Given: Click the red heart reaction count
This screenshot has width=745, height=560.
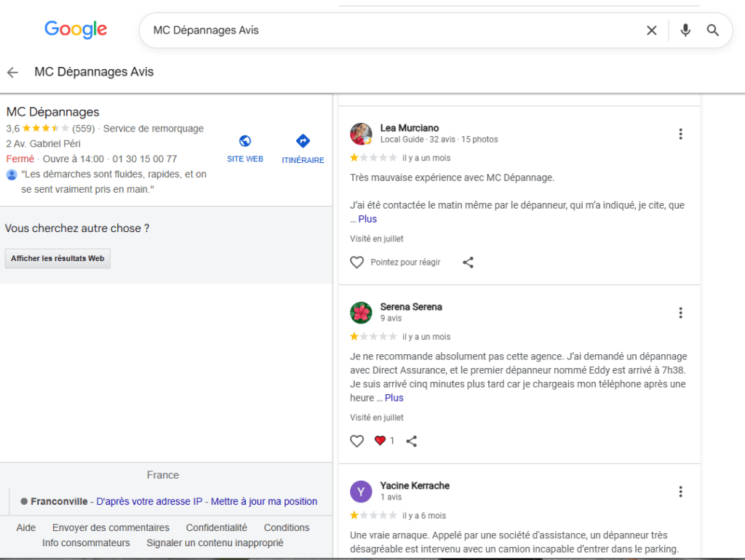Looking at the screenshot, I should pyautogui.click(x=384, y=441).
